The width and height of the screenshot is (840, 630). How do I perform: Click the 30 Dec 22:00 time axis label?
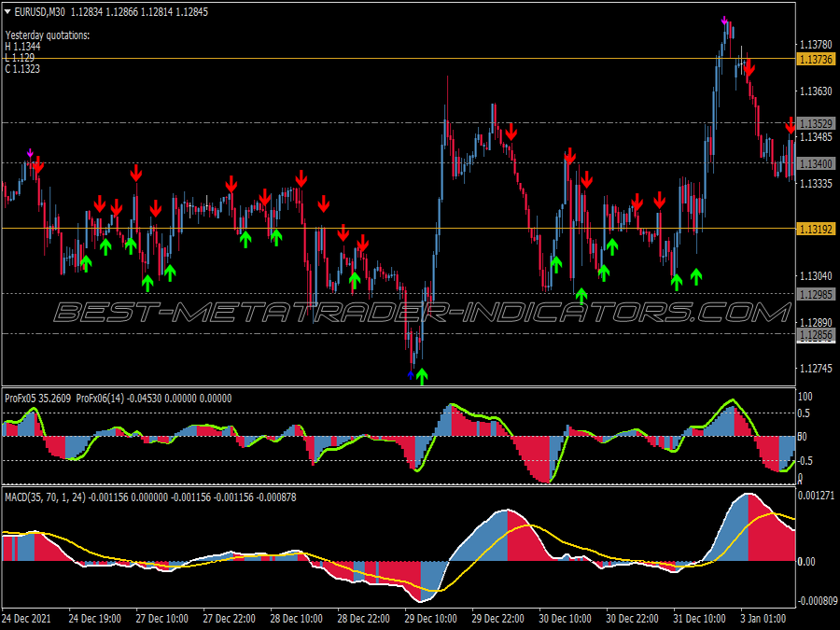coord(633,619)
